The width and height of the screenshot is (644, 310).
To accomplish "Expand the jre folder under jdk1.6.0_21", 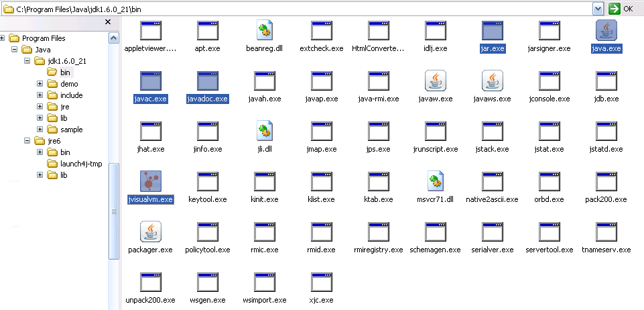I will (x=40, y=107).
